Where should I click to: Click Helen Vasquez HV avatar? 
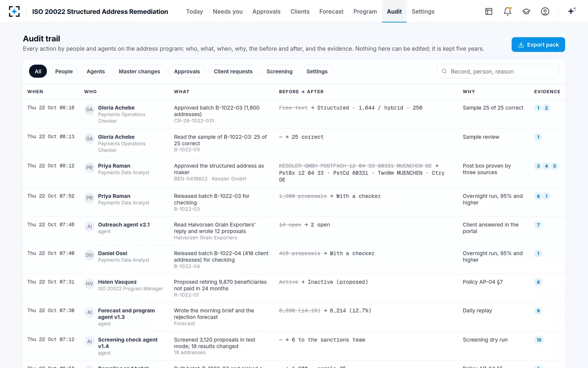coord(89,284)
